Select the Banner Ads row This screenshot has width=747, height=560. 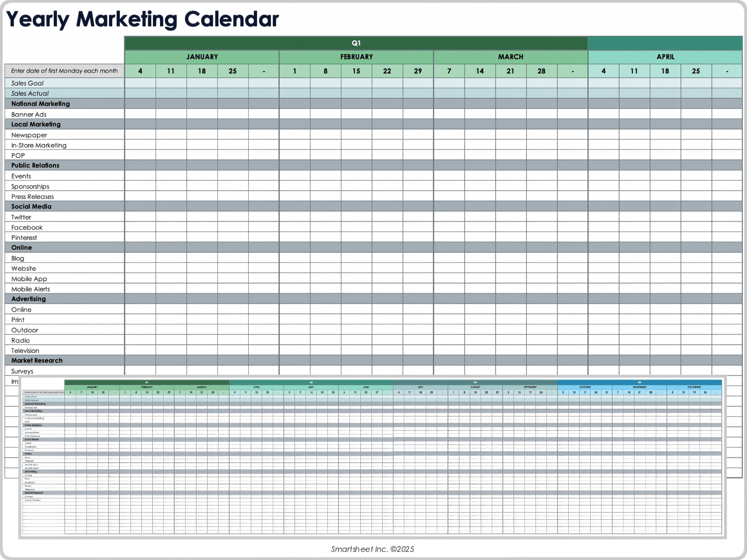click(29, 114)
